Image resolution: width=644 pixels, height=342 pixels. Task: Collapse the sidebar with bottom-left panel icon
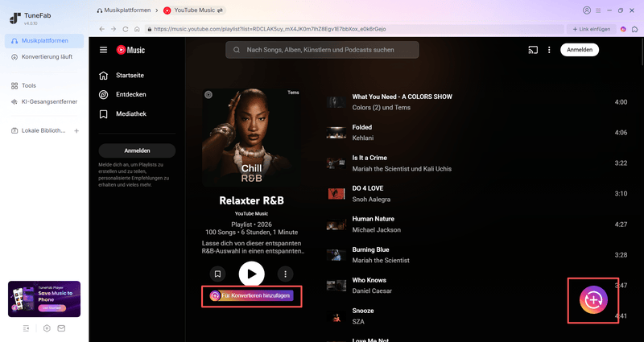click(27, 328)
